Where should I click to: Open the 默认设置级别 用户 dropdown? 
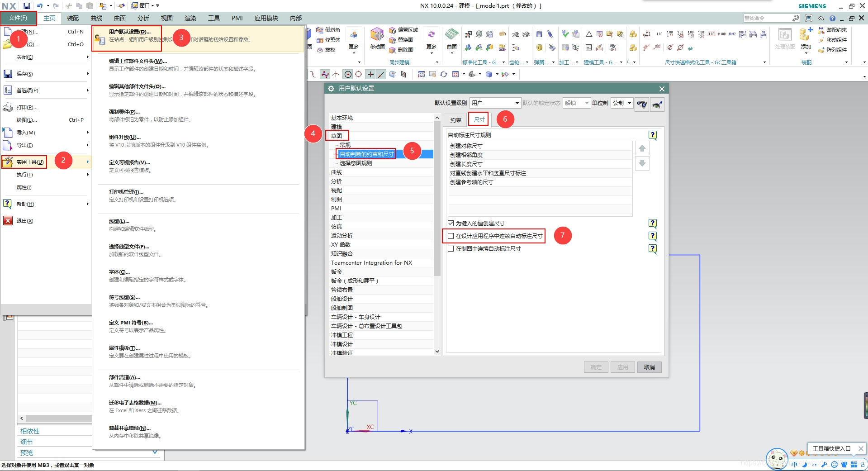tap(495, 103)
